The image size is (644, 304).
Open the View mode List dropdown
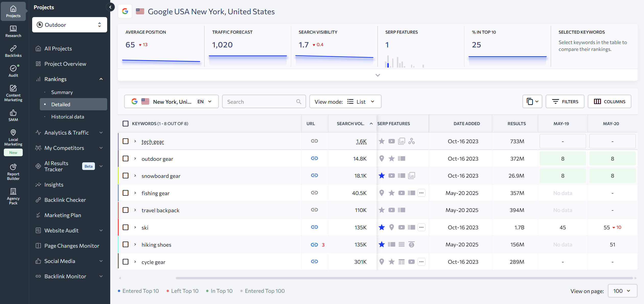pyautogui.click(x=345, y=102)
